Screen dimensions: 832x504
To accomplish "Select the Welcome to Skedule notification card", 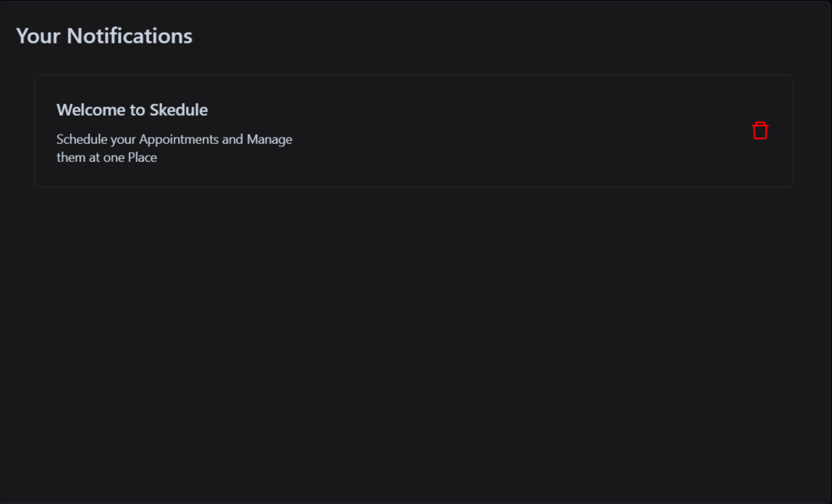I will point(414,131).
